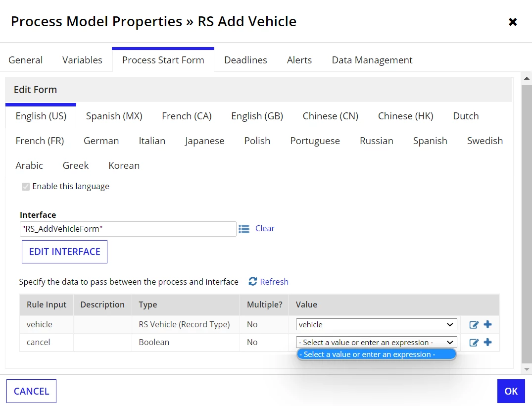Select the Portuguese language tab
532x406 pixels.
click(315, 141)
